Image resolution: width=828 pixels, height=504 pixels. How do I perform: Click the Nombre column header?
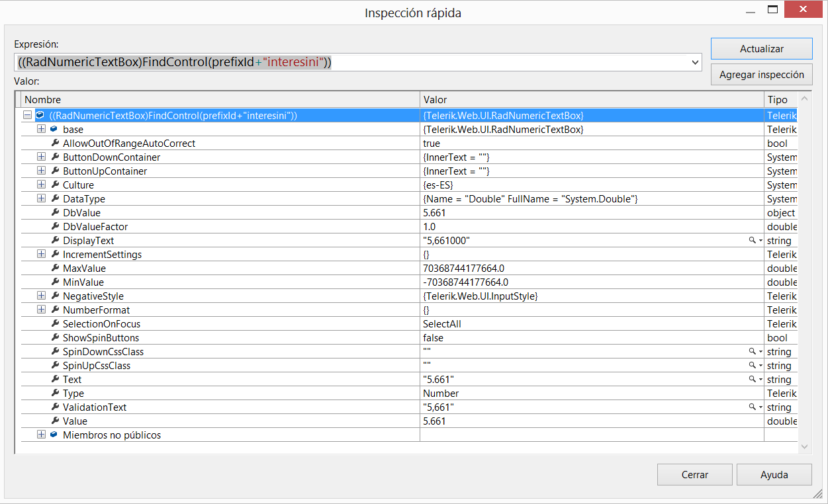[218, 99]
